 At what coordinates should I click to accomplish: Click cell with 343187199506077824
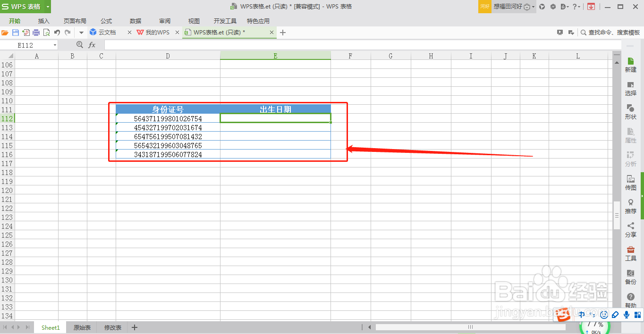pyautogui.click(x=168, y=154)
